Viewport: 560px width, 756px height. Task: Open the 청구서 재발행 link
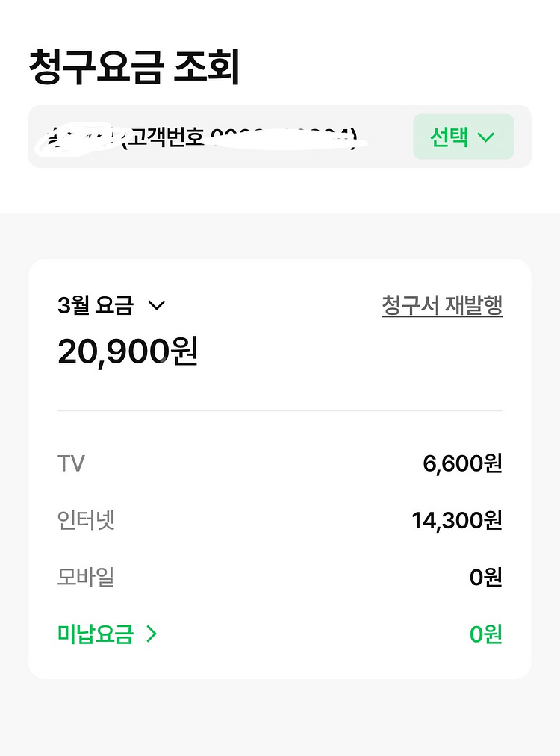point(442,305)
